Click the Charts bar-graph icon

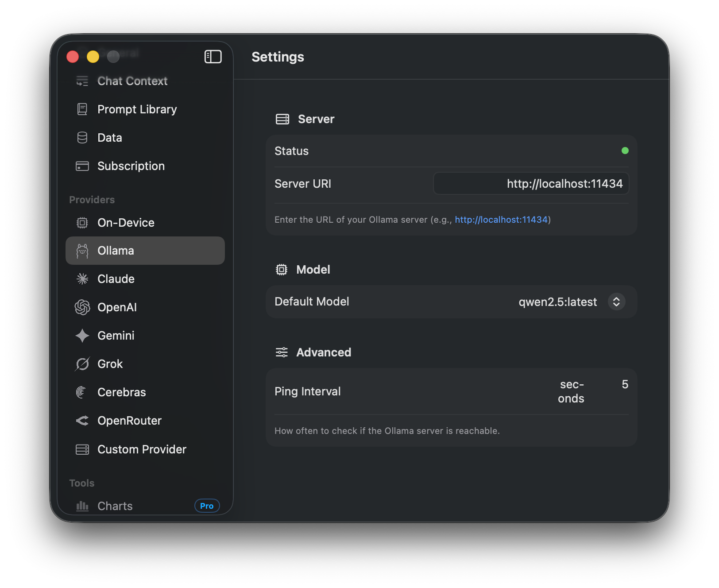pos(82,506)
